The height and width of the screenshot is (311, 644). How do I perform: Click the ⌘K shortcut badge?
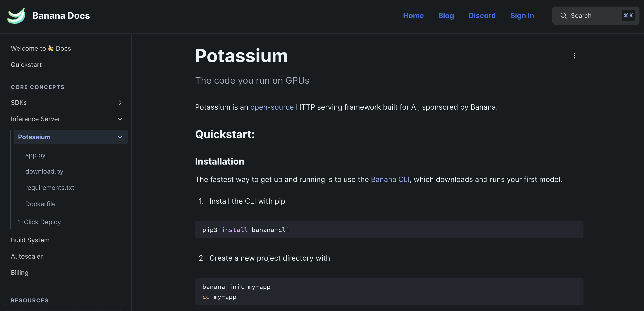tap(628, 16)
